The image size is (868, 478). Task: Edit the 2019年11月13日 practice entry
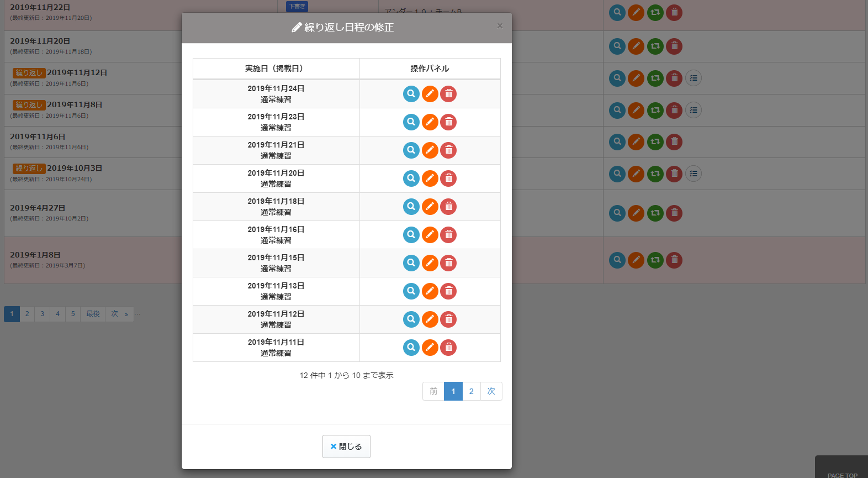click(430, 291)
